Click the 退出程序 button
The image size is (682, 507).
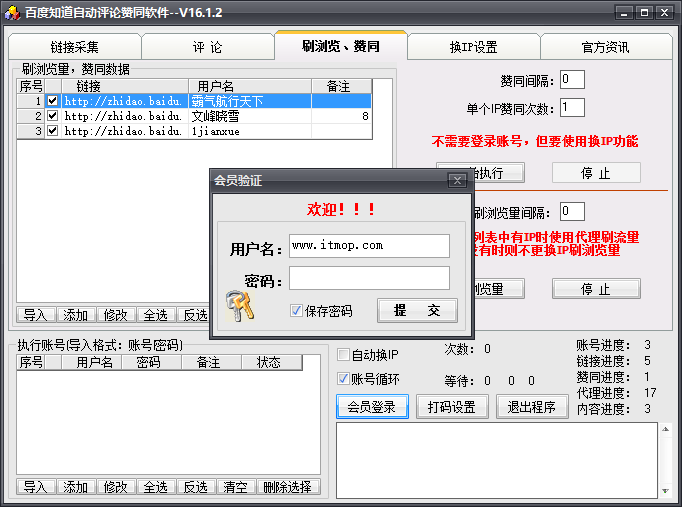pos(532,407)
